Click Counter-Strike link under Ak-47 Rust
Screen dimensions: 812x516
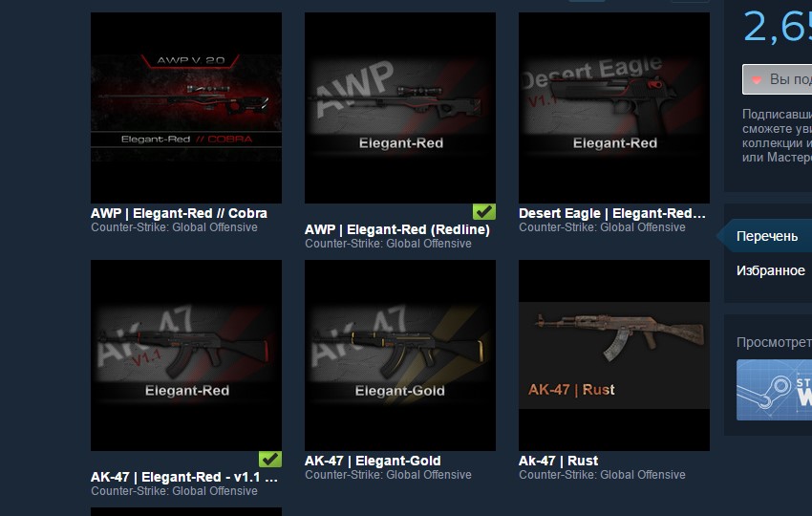click(x=602, y=475)
